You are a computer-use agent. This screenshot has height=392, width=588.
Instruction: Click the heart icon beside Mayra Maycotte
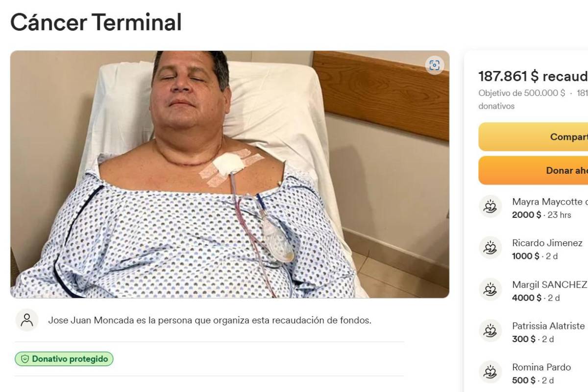click(x=490, y=207)
